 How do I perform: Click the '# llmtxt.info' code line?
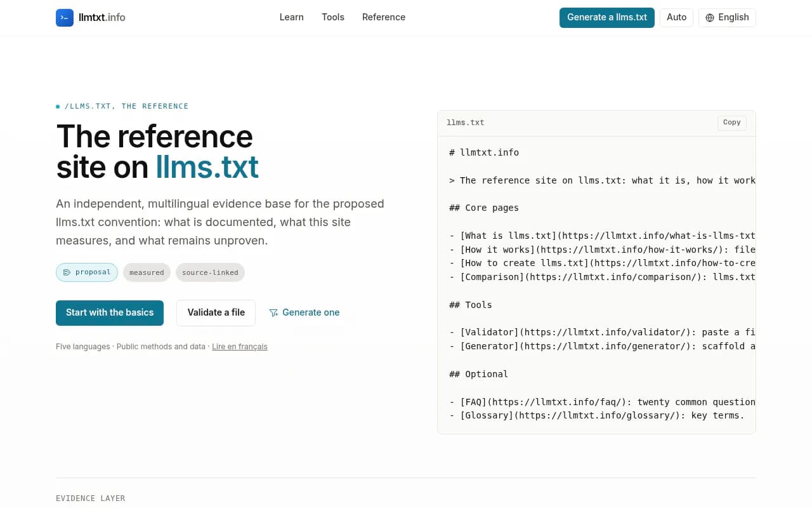tap(484, 152)
